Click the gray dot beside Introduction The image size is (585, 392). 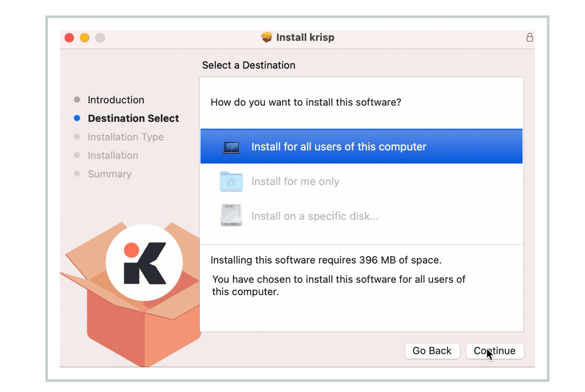(x=76, y=99)
